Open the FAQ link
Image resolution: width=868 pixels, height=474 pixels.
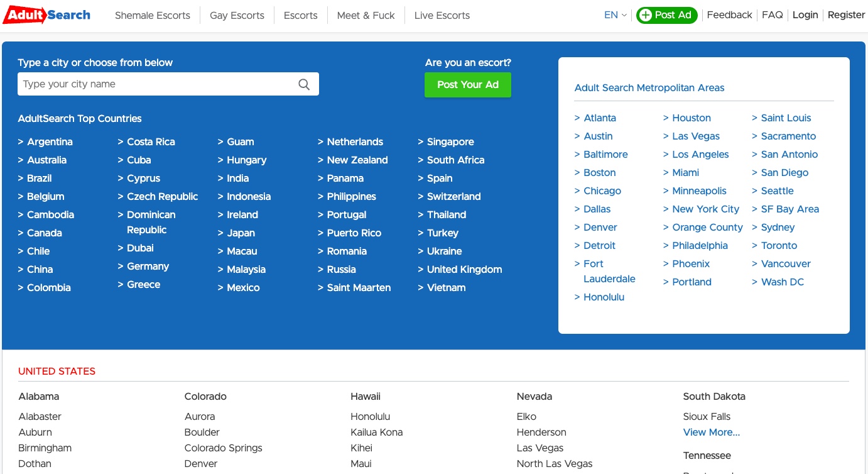[773, 15]
